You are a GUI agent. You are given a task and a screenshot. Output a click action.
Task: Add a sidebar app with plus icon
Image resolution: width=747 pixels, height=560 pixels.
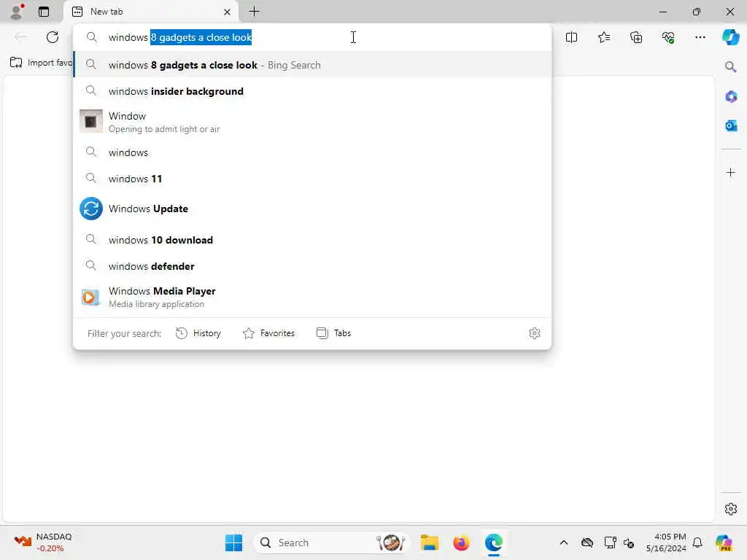[x=731, y=172]
